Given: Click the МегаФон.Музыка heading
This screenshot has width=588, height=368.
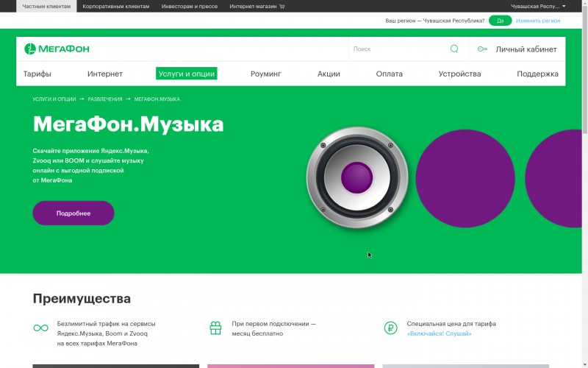Looking at the screenshot, I should pyautogui.click(x=128, y=124).
